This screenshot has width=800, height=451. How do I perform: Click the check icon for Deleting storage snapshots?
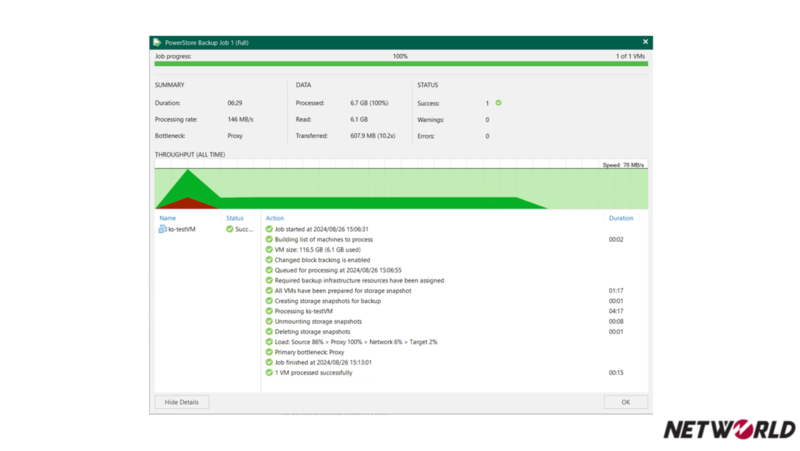coord(269,332)
